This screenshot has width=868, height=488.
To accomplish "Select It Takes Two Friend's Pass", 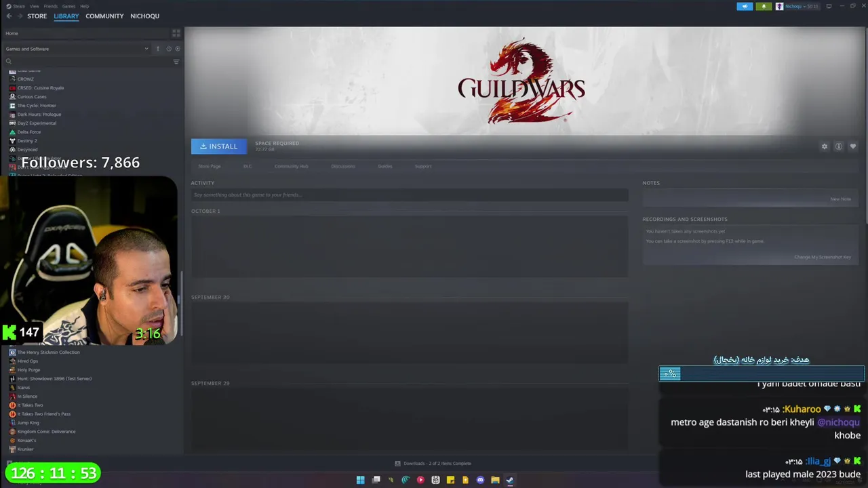I will pos(43,414).
